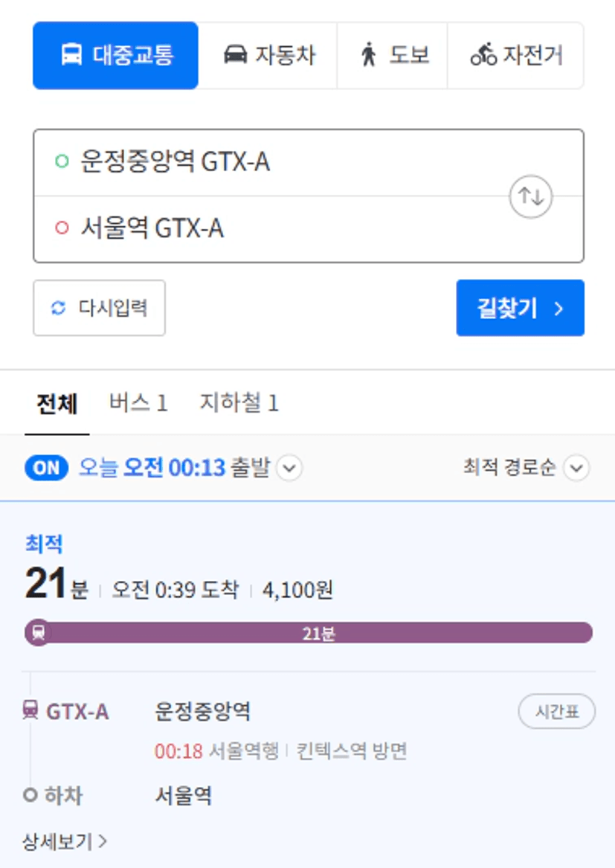Open the 시간표 timetable button

click(x=556, y=712)
